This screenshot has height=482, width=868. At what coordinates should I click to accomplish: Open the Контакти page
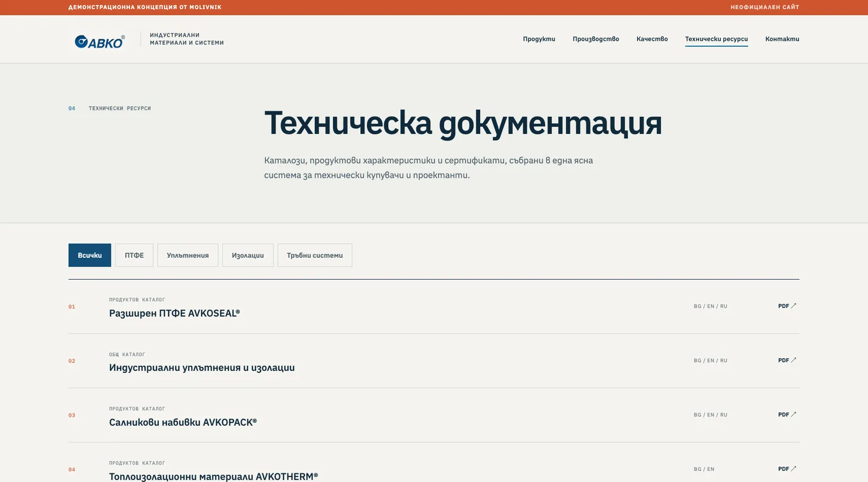point(782,39)
